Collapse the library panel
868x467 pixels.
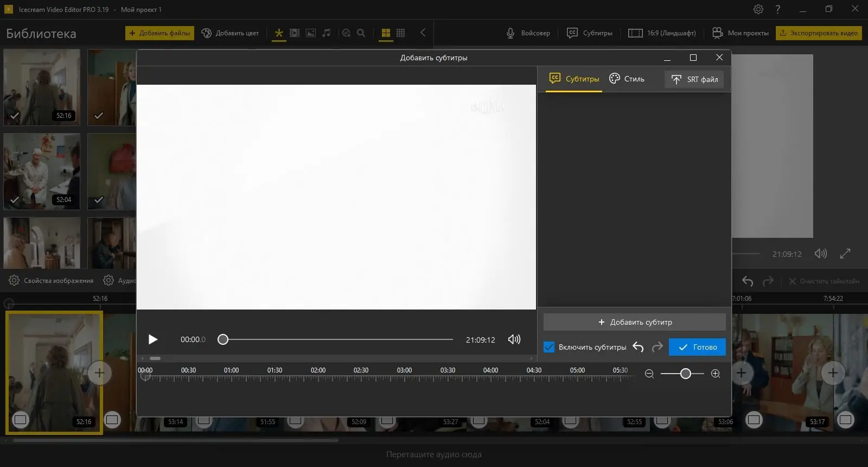tap(423, 33)
